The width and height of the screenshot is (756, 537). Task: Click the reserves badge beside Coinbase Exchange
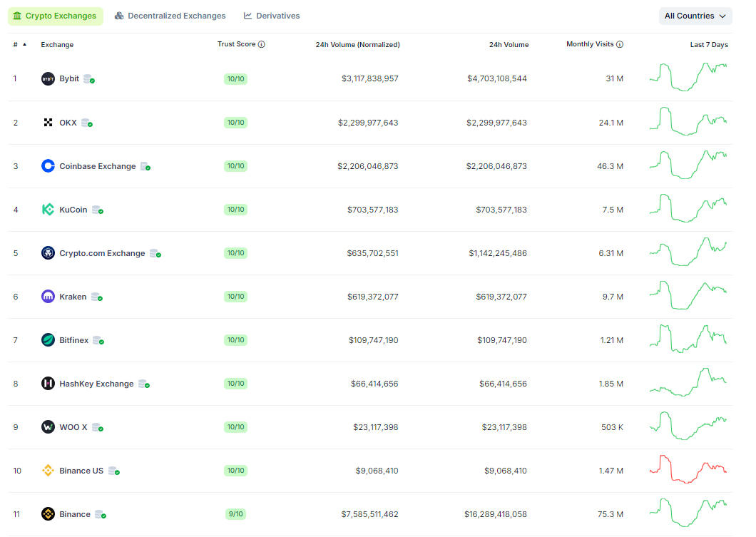(x=145, y=166)
